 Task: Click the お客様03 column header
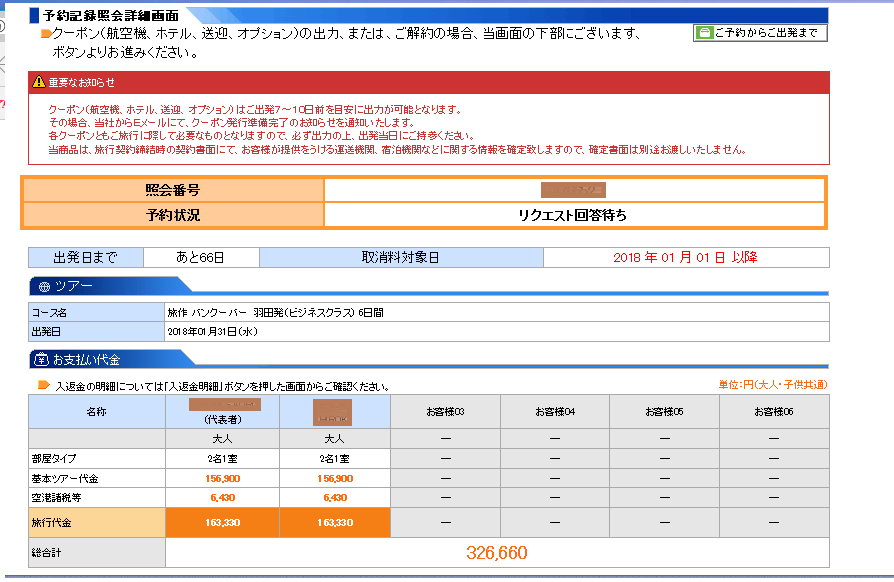(445, 412)
